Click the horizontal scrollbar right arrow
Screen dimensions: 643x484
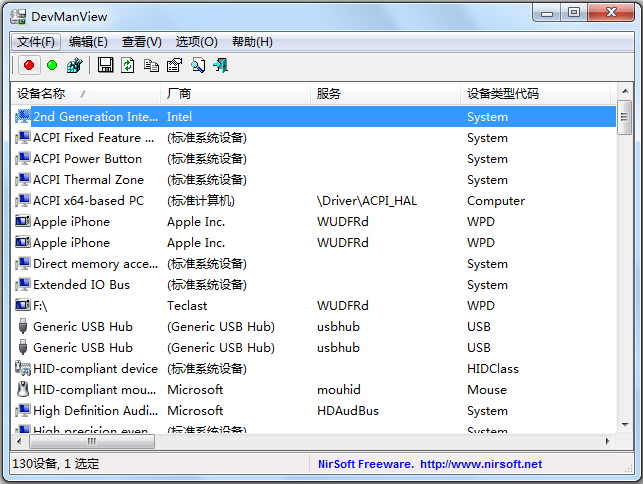(x=606, y=441)
